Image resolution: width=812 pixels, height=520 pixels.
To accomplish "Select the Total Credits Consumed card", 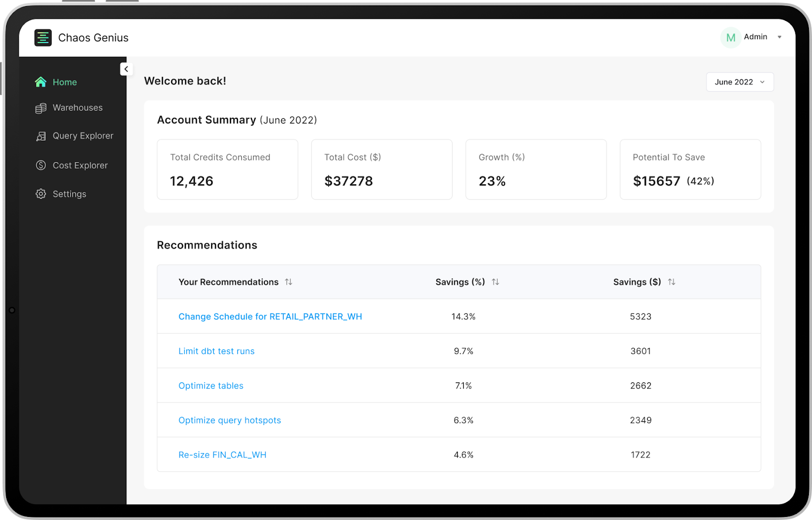I will click(x=227, y=169).
